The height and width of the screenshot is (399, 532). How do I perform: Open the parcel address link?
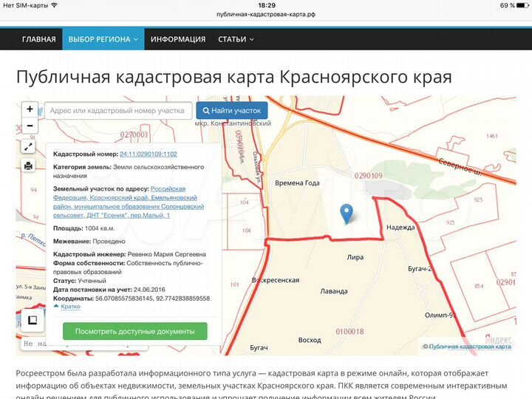[x=129, y=202]
